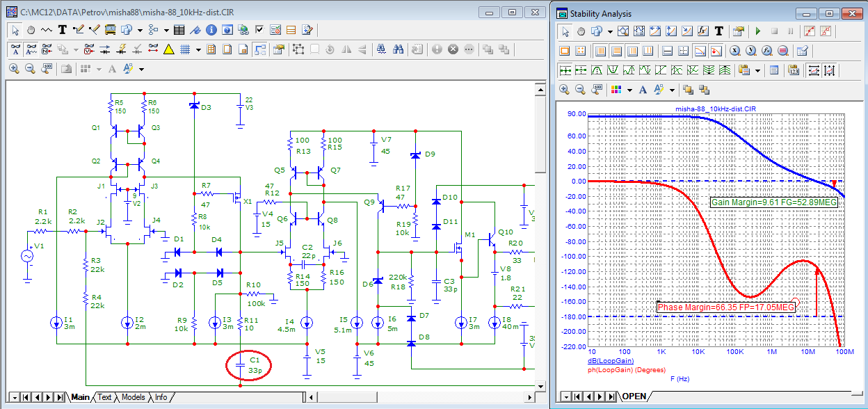
Task: Click the yellow triangle icon in the schematic toolbar
Action: [x=168, y=49]
